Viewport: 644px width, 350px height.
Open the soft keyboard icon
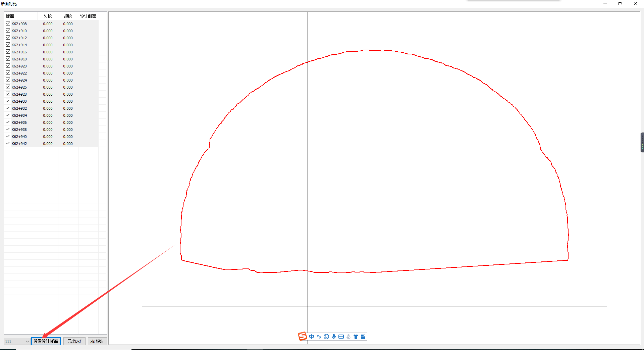pyautogui.click(x=341, y=337)
